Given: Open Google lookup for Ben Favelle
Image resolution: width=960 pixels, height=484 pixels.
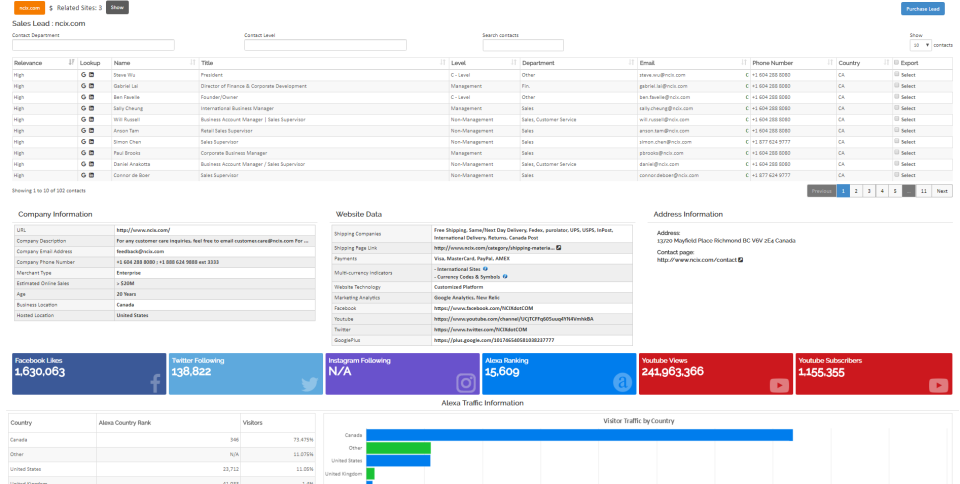Looking at the screenshot, I should 83,97.
